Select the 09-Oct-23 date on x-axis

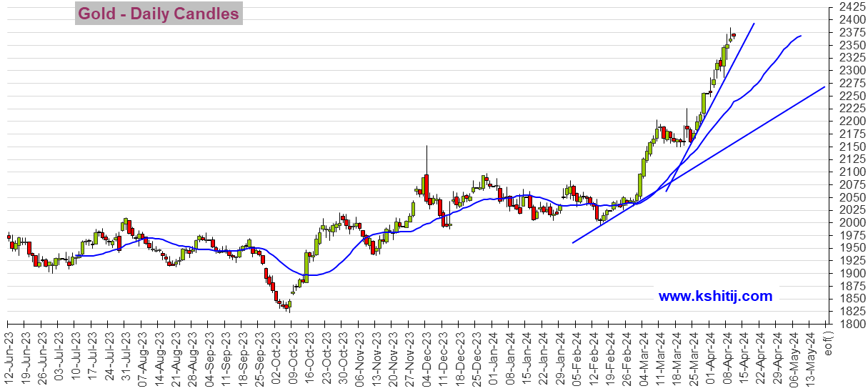point(291,351)
